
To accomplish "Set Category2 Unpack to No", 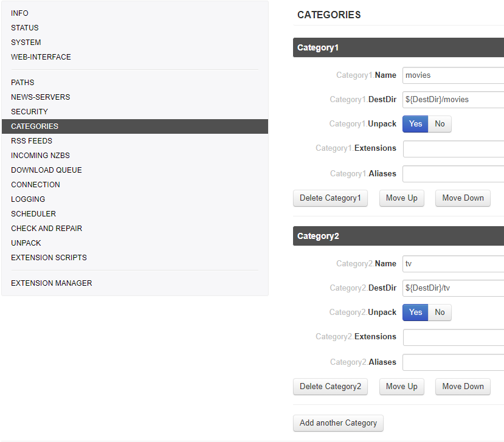I will (x=440, y=313).
